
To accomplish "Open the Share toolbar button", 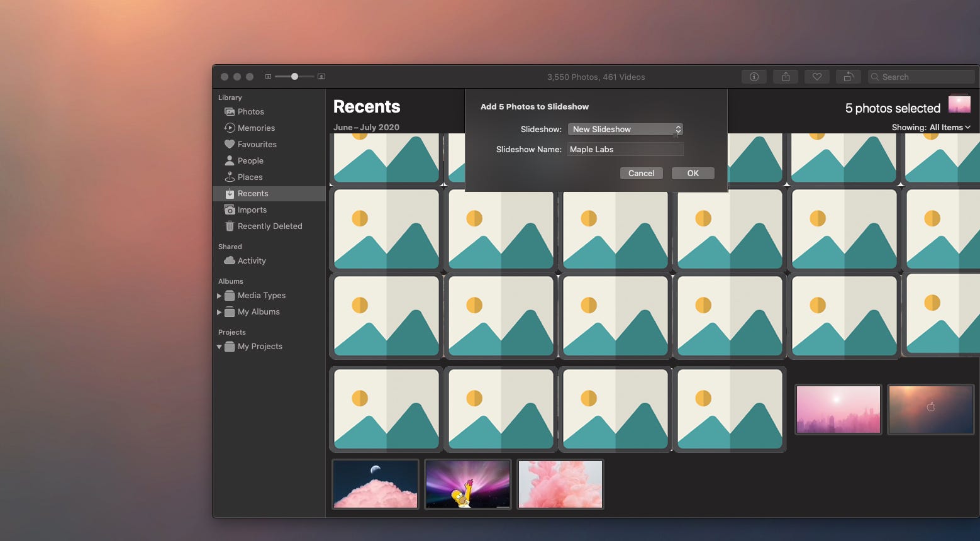I will pyautogui.click(x=786, y=77).
